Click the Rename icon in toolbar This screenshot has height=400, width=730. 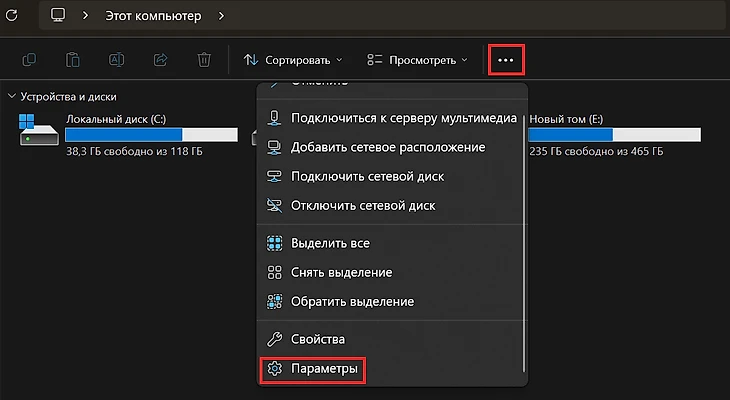tap(116, 60)
